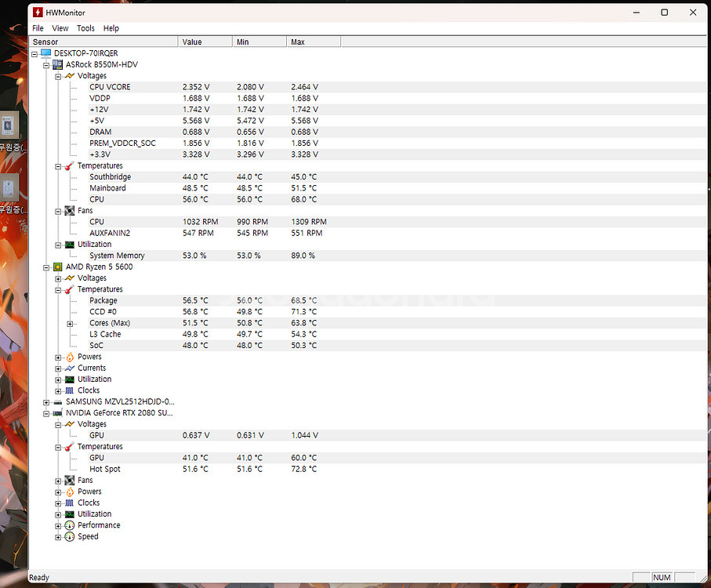Click the Ryzen Temperatures thermometer icon

pos(70,289)
